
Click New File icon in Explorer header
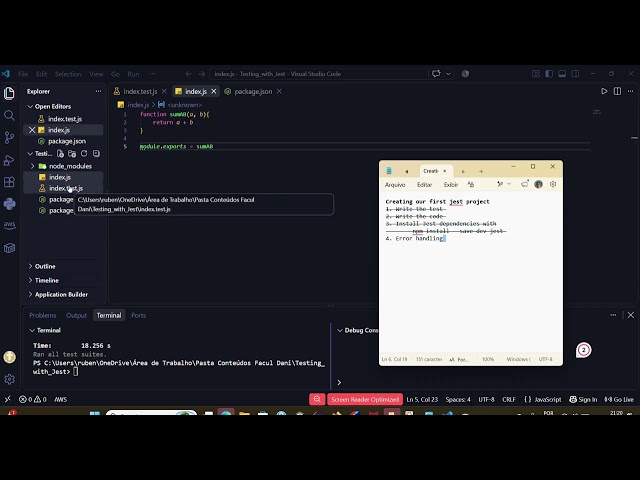[60, 154]
